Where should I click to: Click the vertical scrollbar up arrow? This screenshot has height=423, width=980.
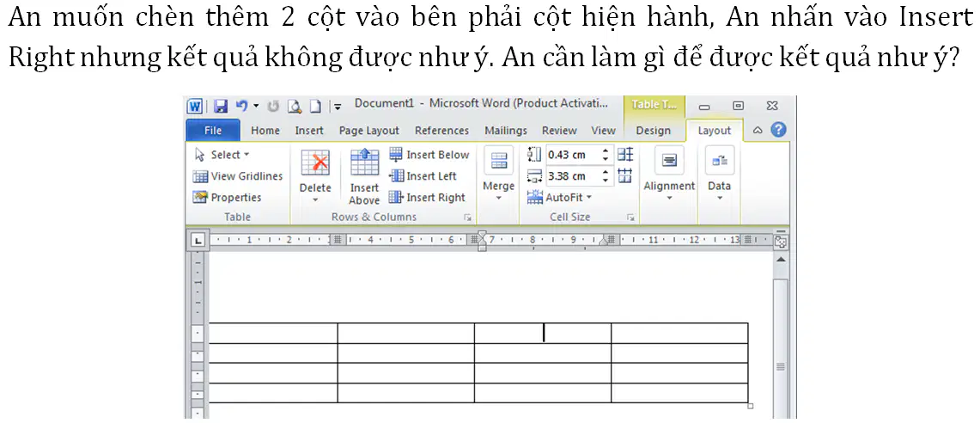tap(781, 259)
